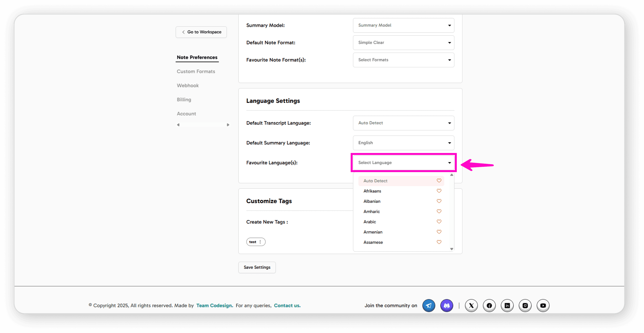The width and height of the screenshot is (644, 333).
Task: Open the Billing section
Action: [x=184, y=100]
